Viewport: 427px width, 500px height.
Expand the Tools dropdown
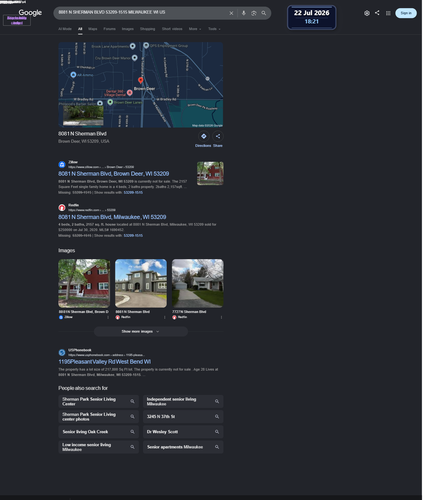[x=214, y=29]
